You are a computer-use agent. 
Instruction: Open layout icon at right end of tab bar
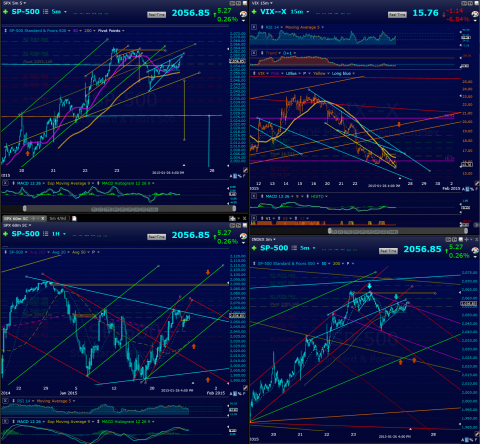232,218
